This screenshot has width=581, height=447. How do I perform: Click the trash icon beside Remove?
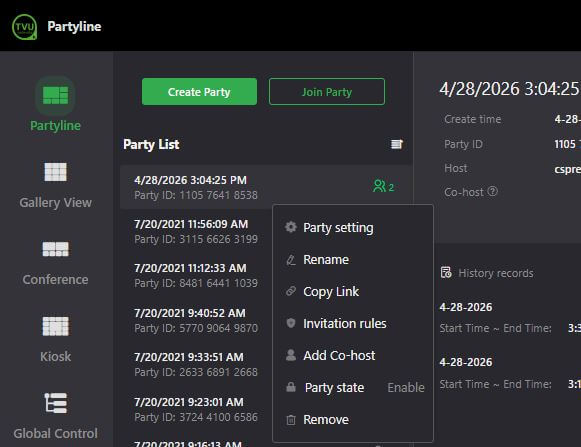point(291,420)
